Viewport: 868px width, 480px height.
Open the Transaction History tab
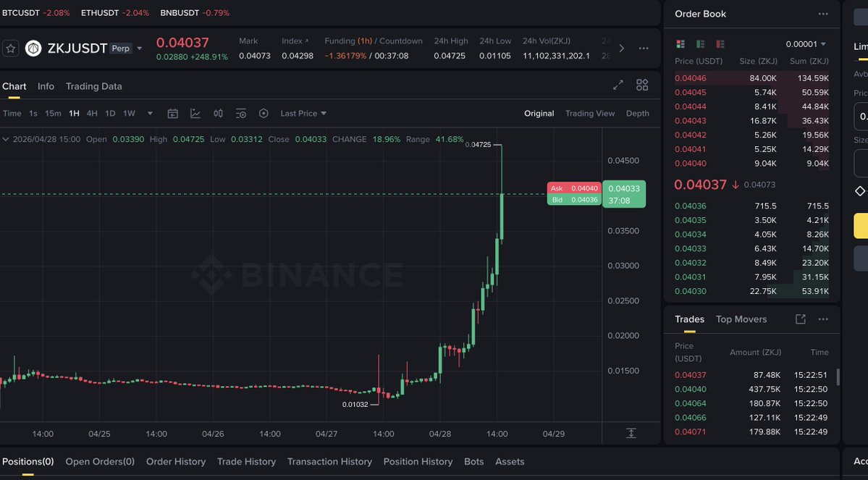point(329,462)
